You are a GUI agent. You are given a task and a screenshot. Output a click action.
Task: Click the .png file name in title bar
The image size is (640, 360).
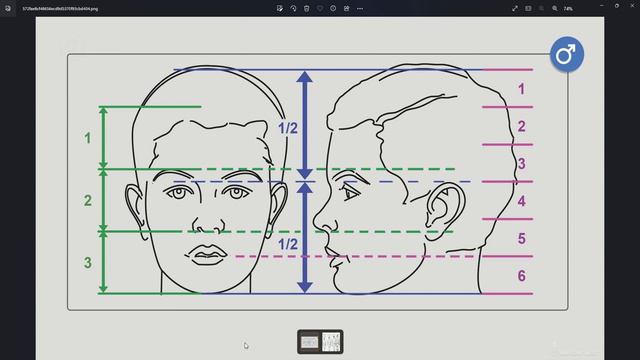(60, 9)
